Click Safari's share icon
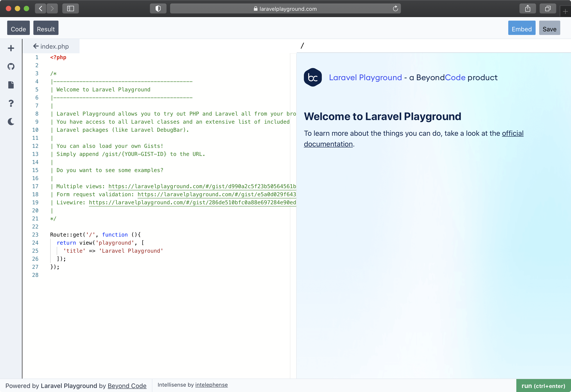 pyautogui.click(x=528, y=9)
